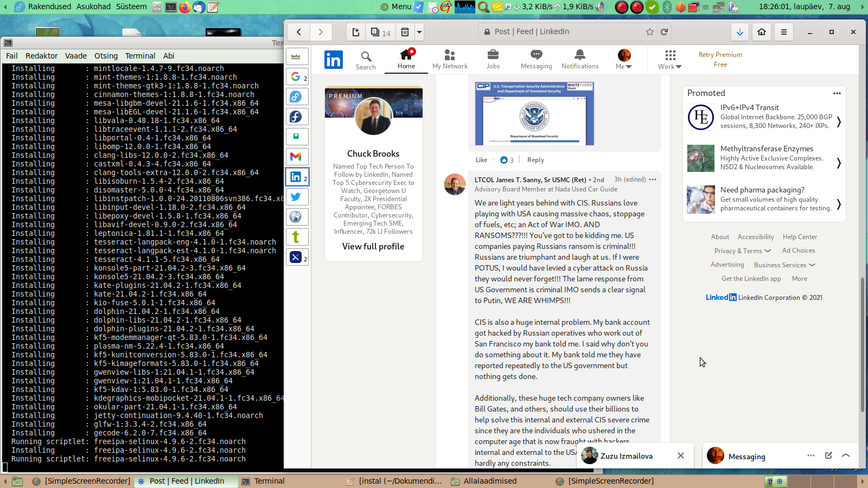Bookmark this page with the star icon

click(x=650, y=32)
